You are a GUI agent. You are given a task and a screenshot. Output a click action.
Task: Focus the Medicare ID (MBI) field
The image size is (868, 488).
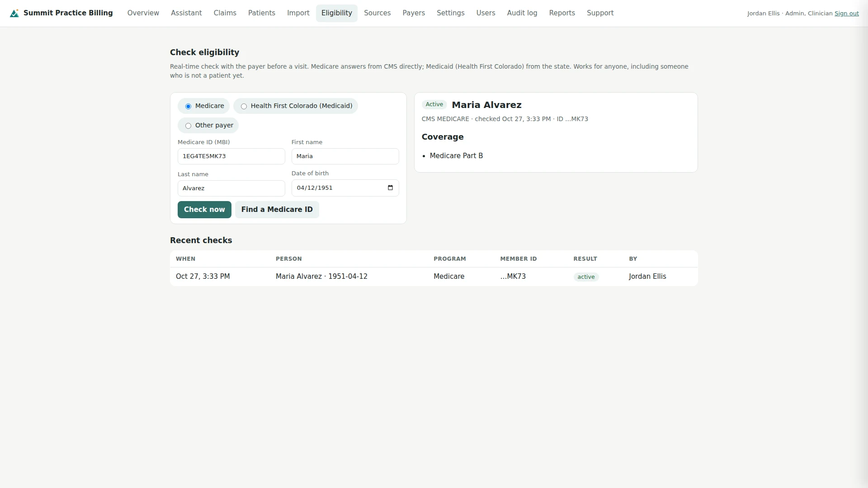[x=231, y=156]
